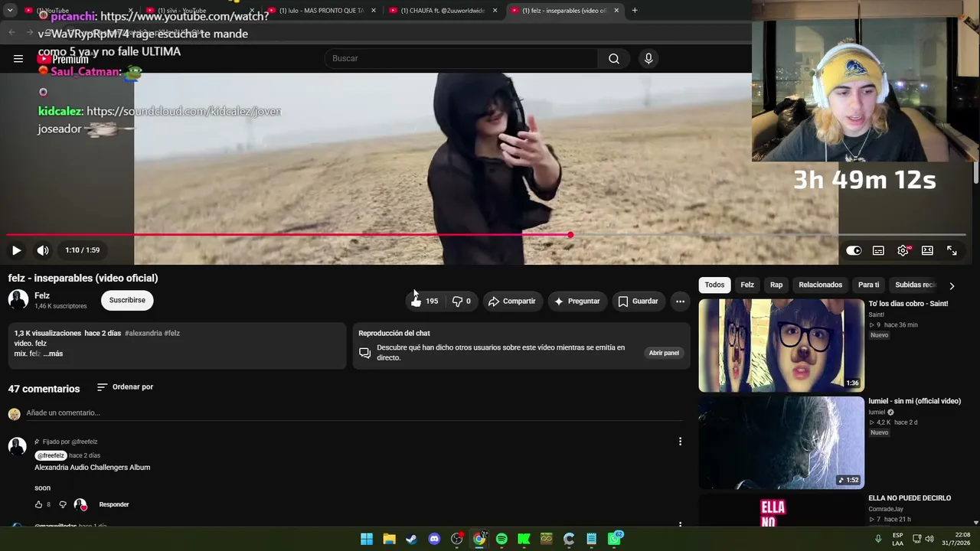The height and width of the screenshot is (551, 980).
Task: Click the #alexandria hashtag
Action: [143, 333]
